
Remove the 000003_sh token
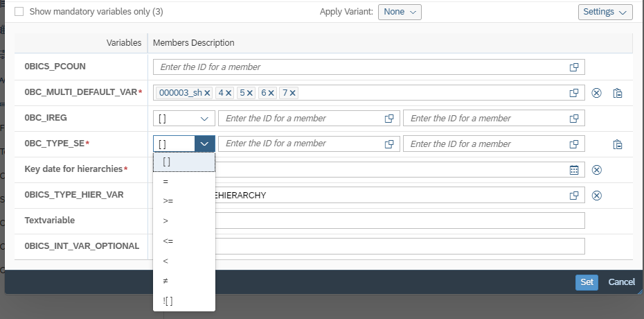tap(208, 94)
